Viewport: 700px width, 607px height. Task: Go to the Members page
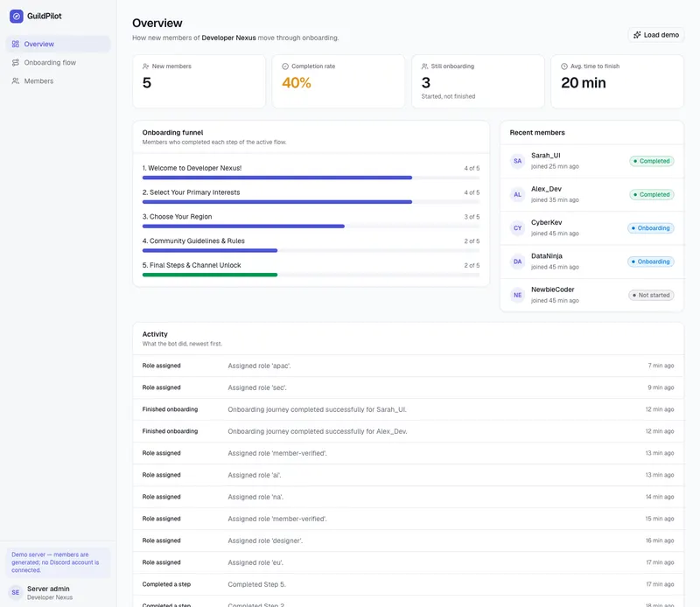(x=58, y=80)
